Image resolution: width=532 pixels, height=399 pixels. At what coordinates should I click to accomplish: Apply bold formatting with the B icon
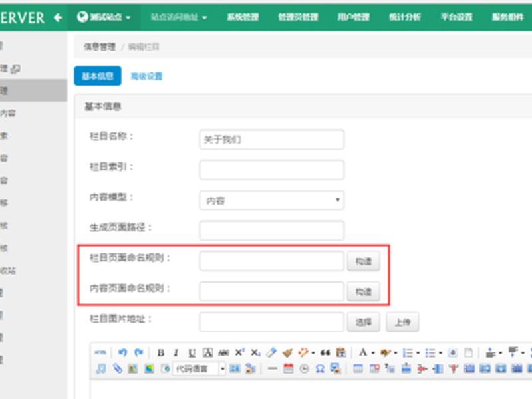[161, 353]
